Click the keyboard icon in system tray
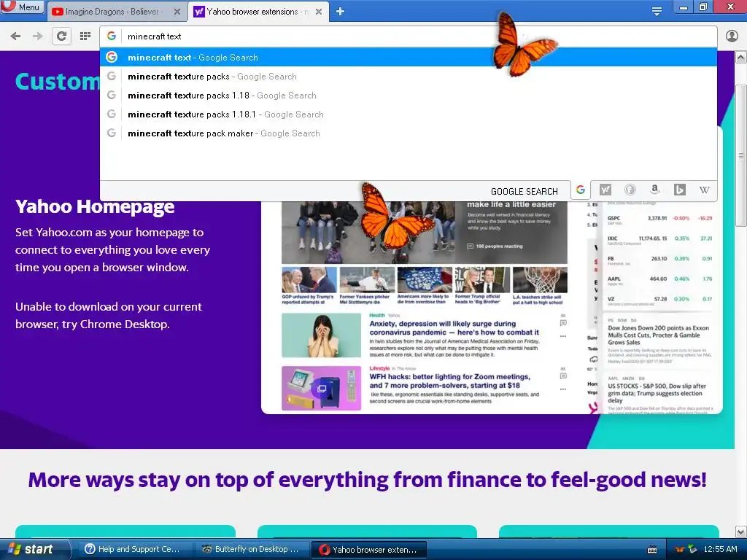Image resolution: width=747 pixels, height=560 pixels. coord(652,550)
